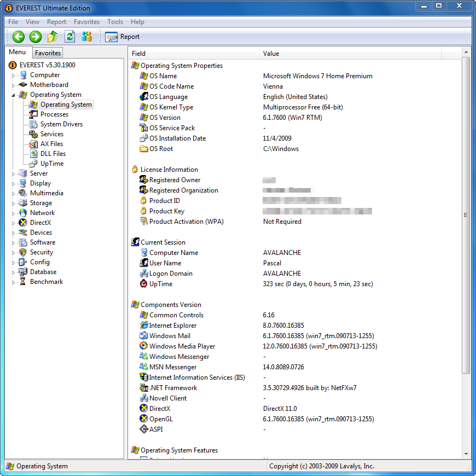
Task: Click the Refresh toolbar icon
Action: (69, 37)
